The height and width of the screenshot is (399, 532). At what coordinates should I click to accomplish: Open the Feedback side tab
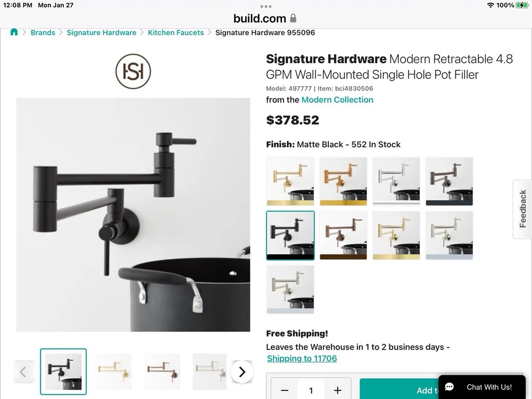click(522, 209)
